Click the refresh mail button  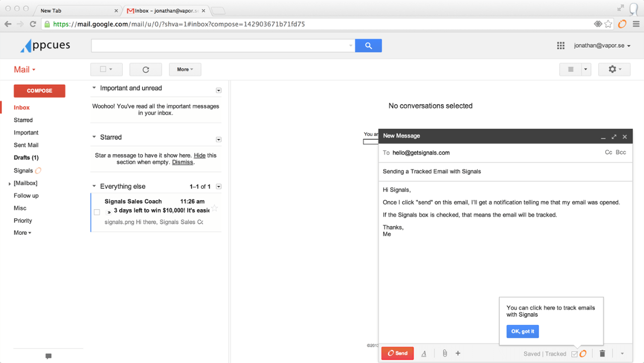point(146,69)
